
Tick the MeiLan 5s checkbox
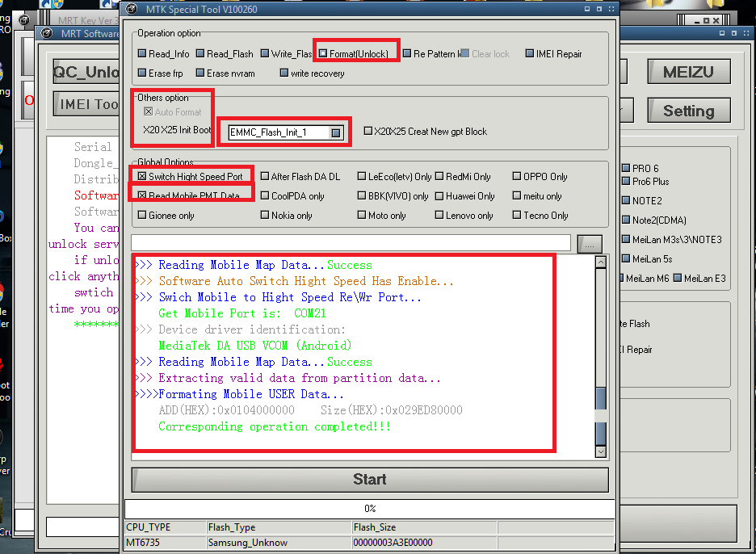(626, 258)
